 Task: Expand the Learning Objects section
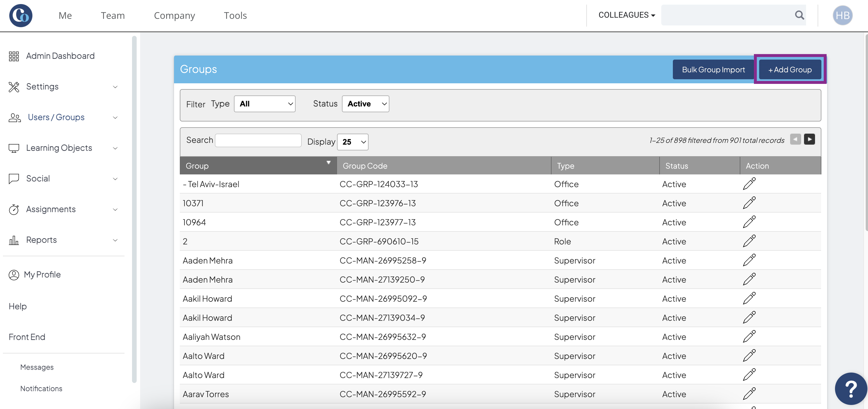coord(115,148)
